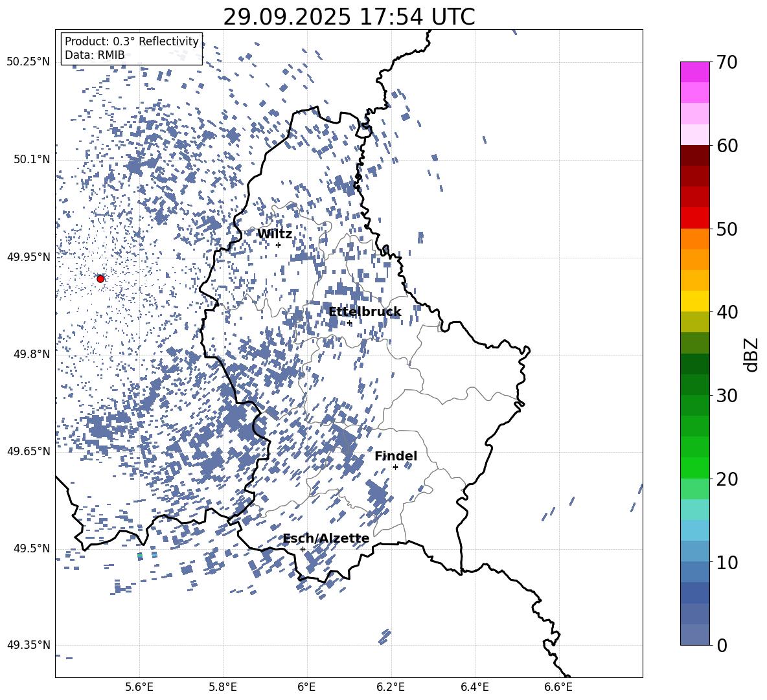Click the Wiltz cross marker
767x700 pixels.
[x=278, y=245]
